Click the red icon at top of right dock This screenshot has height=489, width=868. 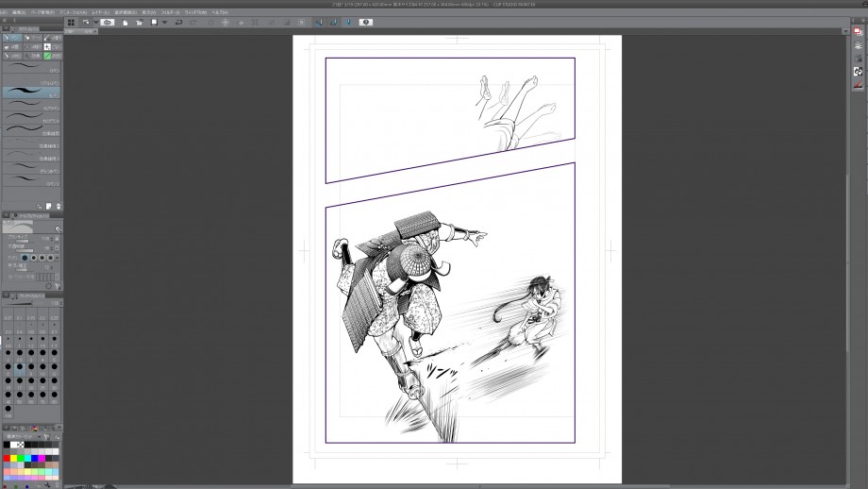point(858,31)
